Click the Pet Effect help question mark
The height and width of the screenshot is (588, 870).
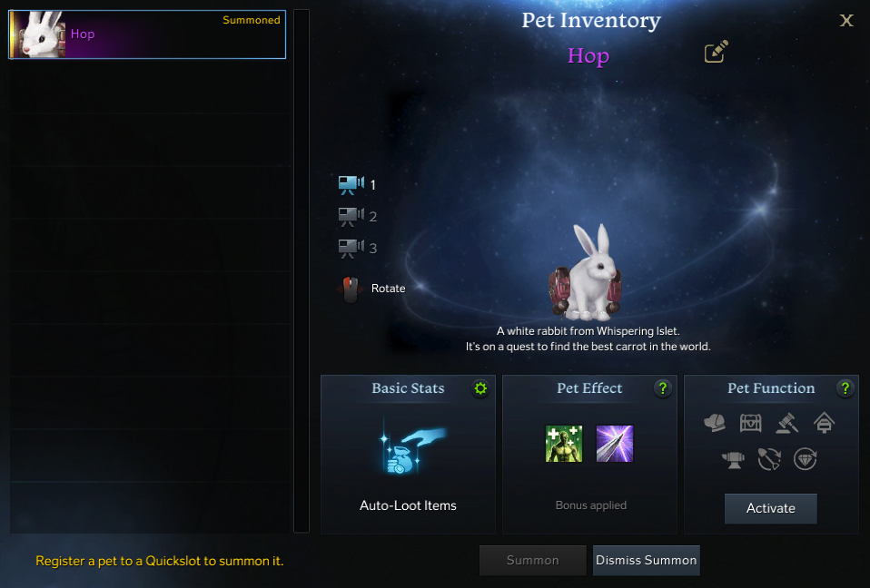[x=662, y=388]
